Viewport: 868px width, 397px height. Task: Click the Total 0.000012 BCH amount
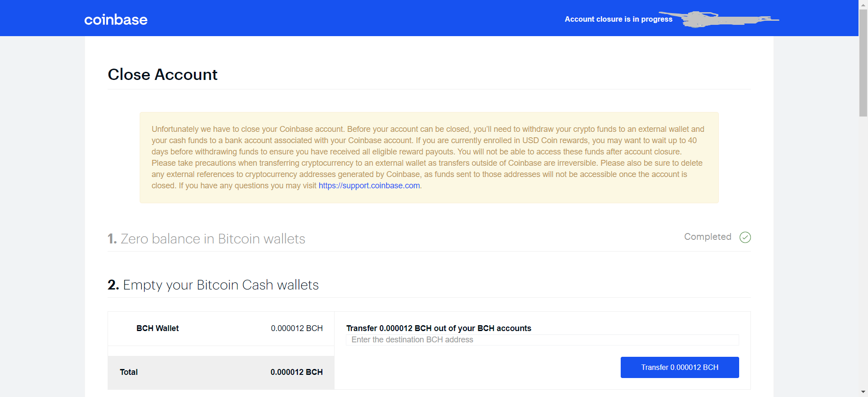pos(297,372)
